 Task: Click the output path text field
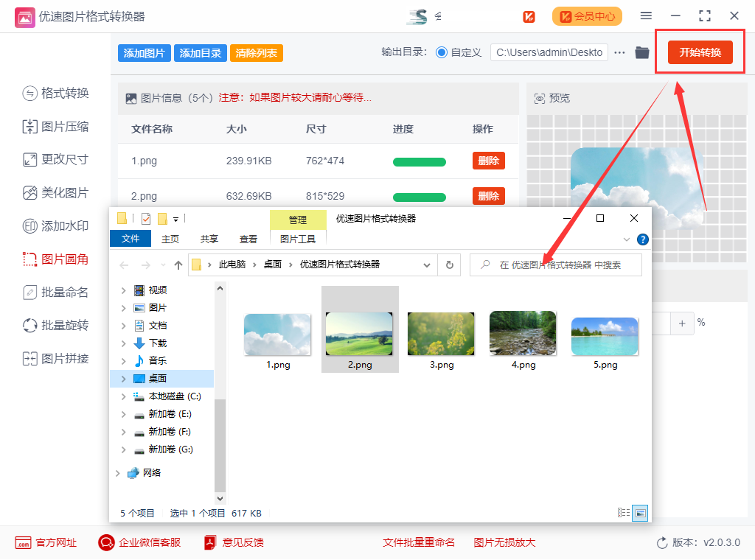coord(549,52)
